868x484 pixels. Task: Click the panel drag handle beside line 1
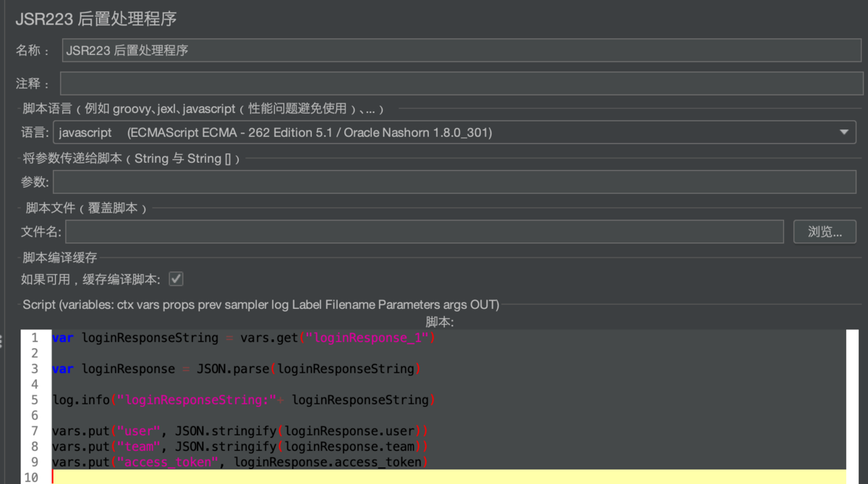[x=2, y=340]
